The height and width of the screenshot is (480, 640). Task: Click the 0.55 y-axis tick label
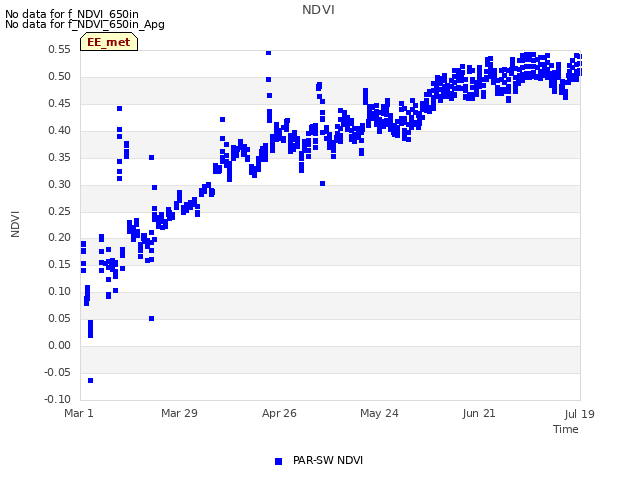coord(59,49)
